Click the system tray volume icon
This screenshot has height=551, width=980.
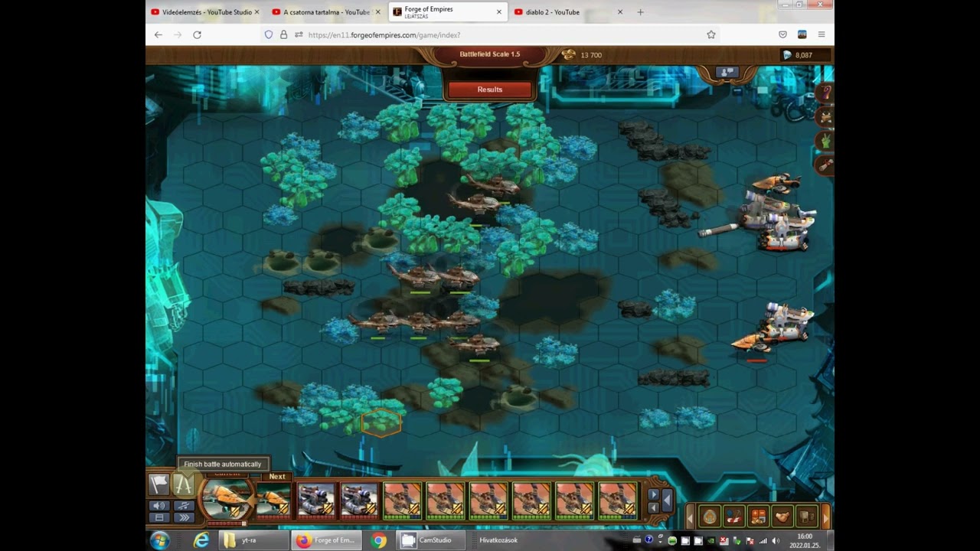click(775, 541)
